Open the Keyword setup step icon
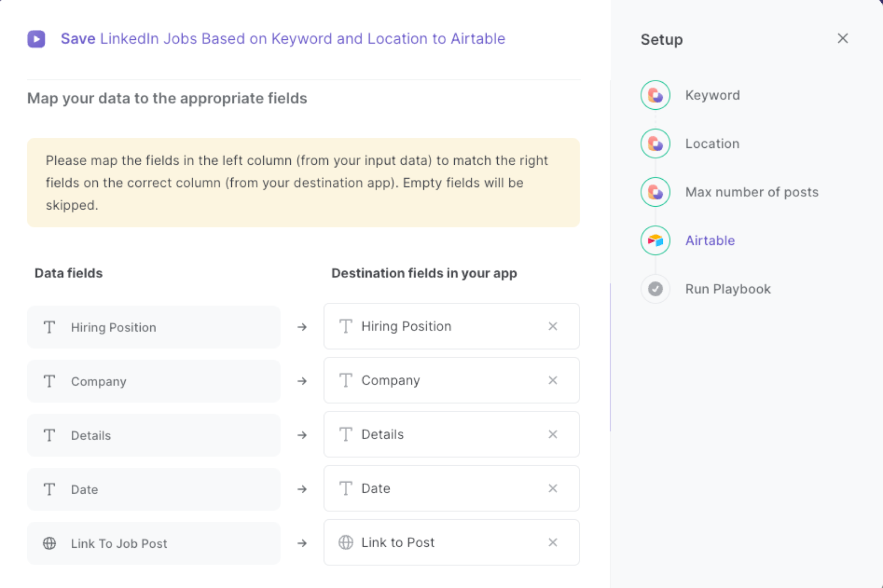Image resolution: width=883 pixels, height=588 pixels. [656, 95]
